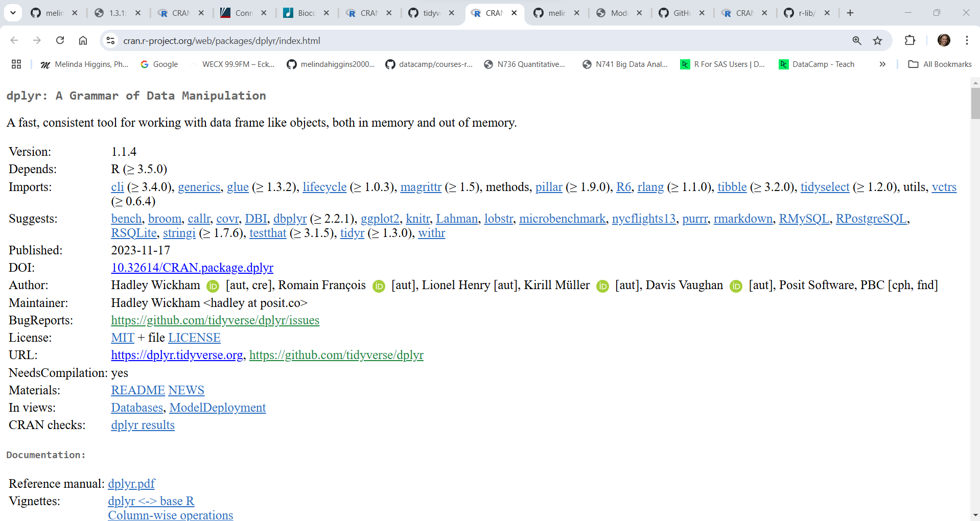The width and height of the screenshot is (980, 521).
Task: Open Chrome three-dot menu
Action: pos(967,40)
